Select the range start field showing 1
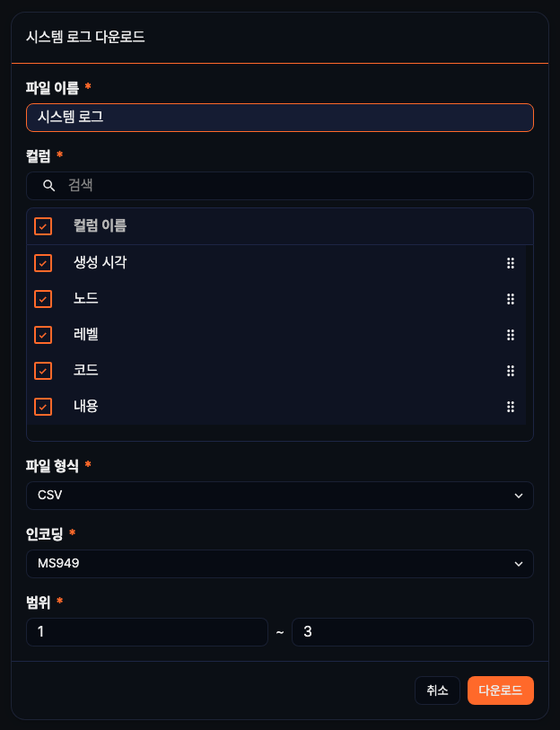The width and height of the screenshot is (560, 730). click(x=147, y=632)
